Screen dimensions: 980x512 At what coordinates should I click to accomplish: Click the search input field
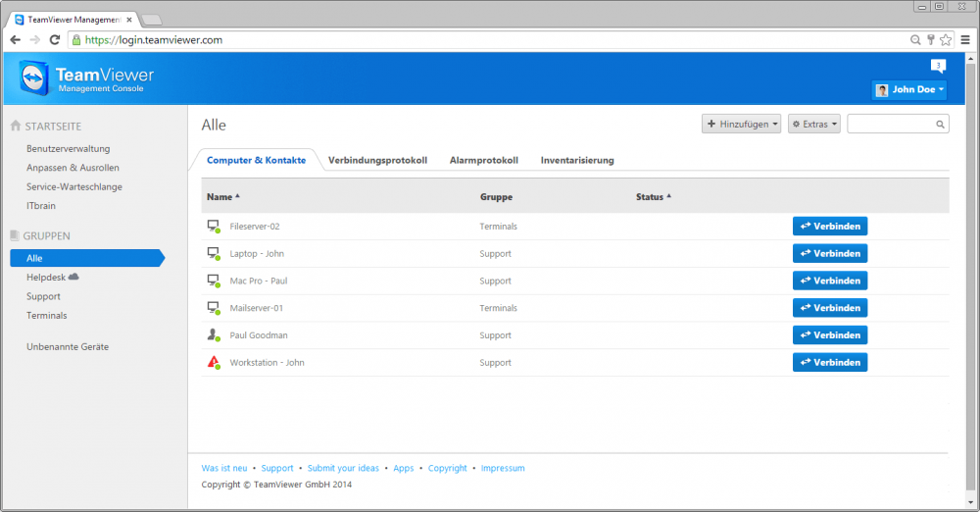898,124
